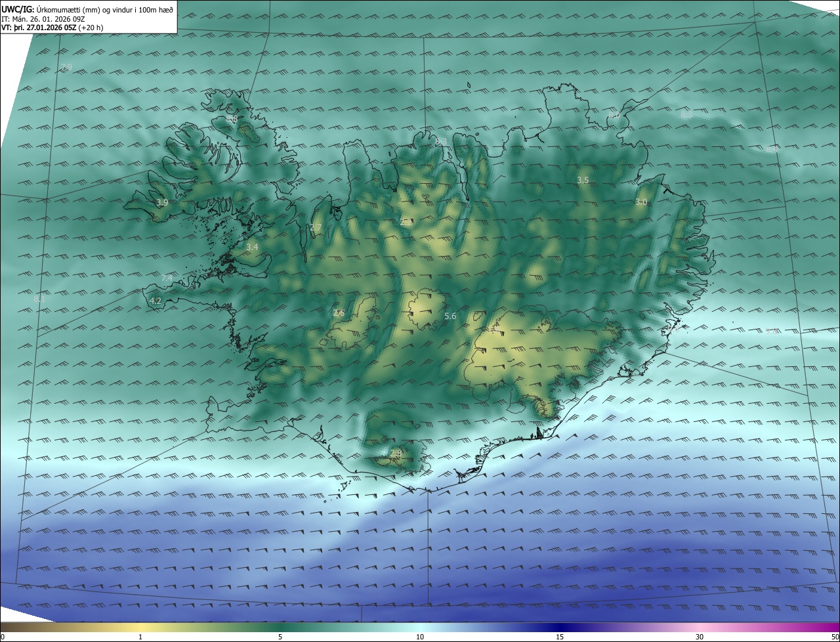The width and height of the screenshot is (840, 642).
Task: Click the 7.4 value label off Snæfellsnes
Action: pos(167,278)
